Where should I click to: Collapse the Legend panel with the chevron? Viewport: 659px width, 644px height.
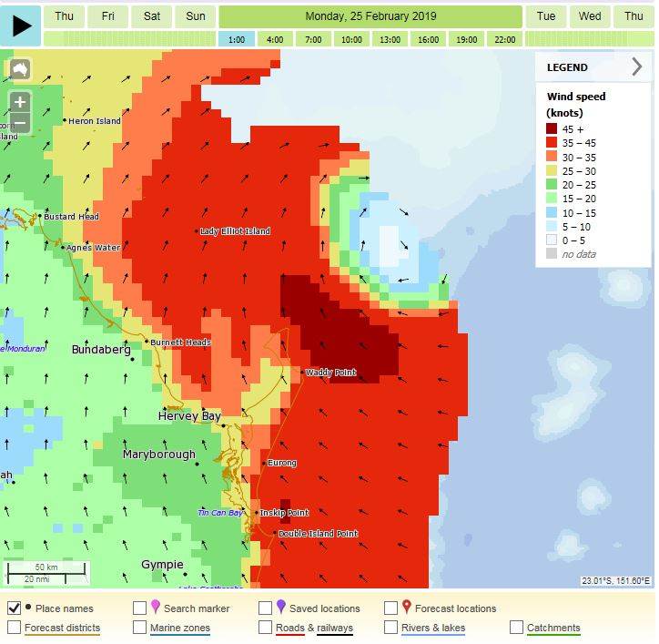point(636,66)
